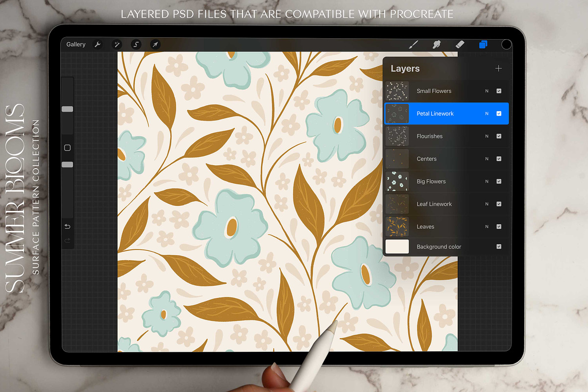Open the active color circle
This screenshot has height=392, width=588.
pyautogui.click(x=506, y=45)
